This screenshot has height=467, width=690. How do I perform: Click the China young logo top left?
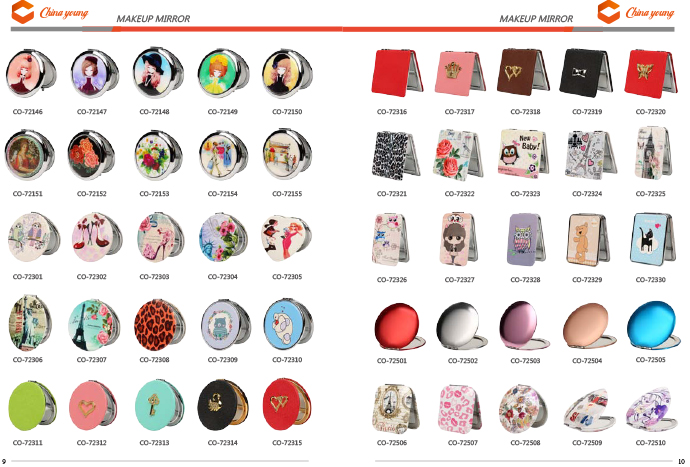tap(50, 12)
